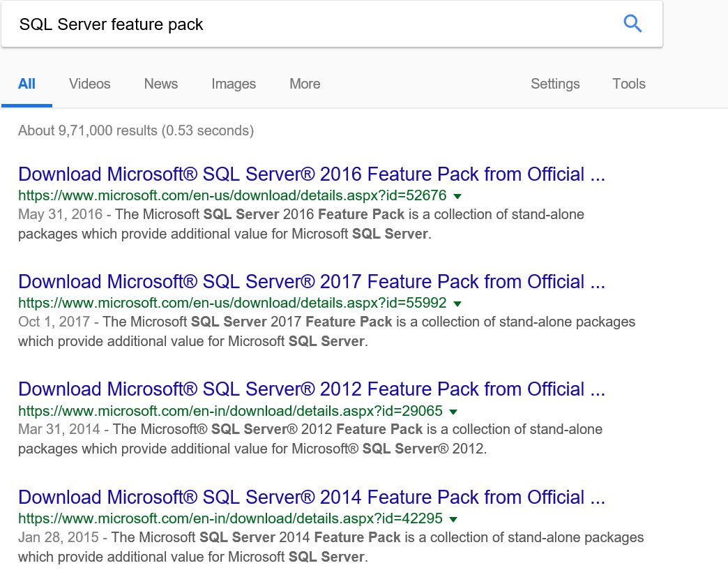The height and width of the screenshot is (584, 728).
Task: Click 'About 9,71,000 results' text
Action: [x=88, y=130]
